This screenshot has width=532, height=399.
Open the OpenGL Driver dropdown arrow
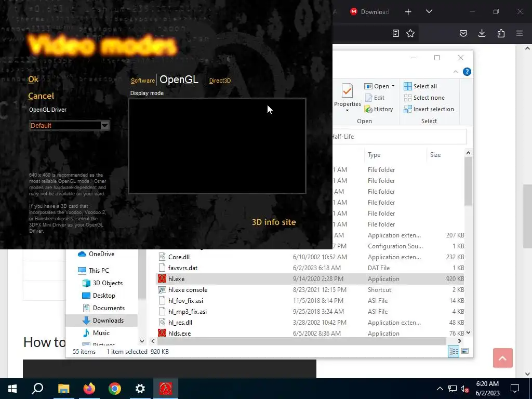pos(104,126)
